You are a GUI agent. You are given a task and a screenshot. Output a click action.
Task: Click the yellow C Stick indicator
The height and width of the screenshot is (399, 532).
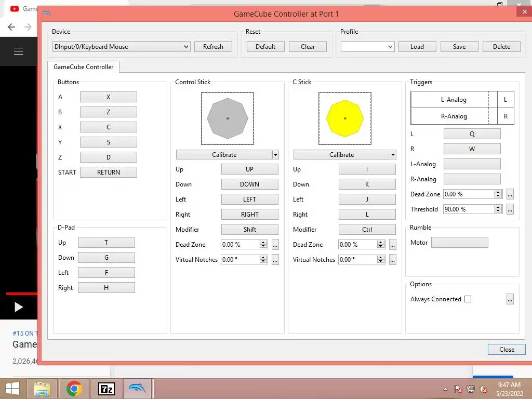point(345,118)
